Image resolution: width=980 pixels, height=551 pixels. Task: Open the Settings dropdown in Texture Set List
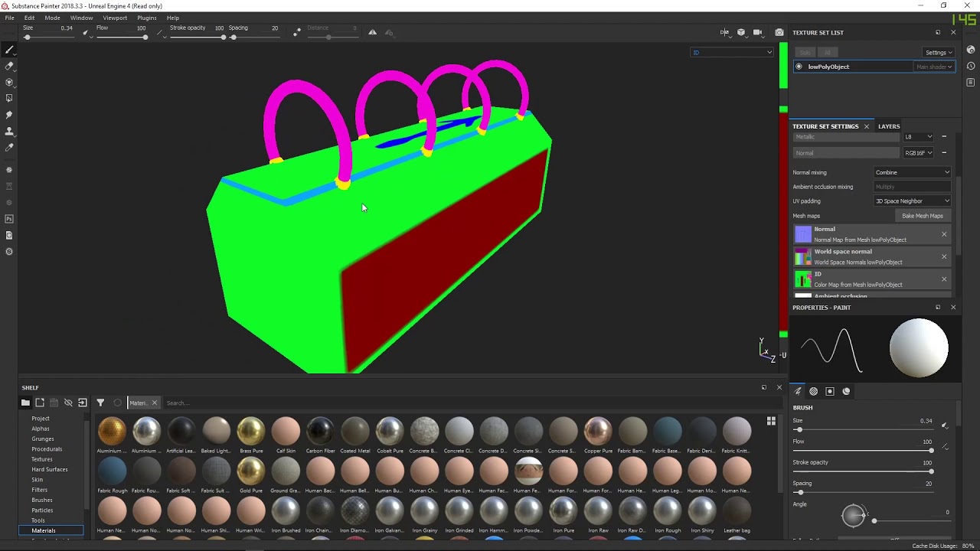coord(939,53)
